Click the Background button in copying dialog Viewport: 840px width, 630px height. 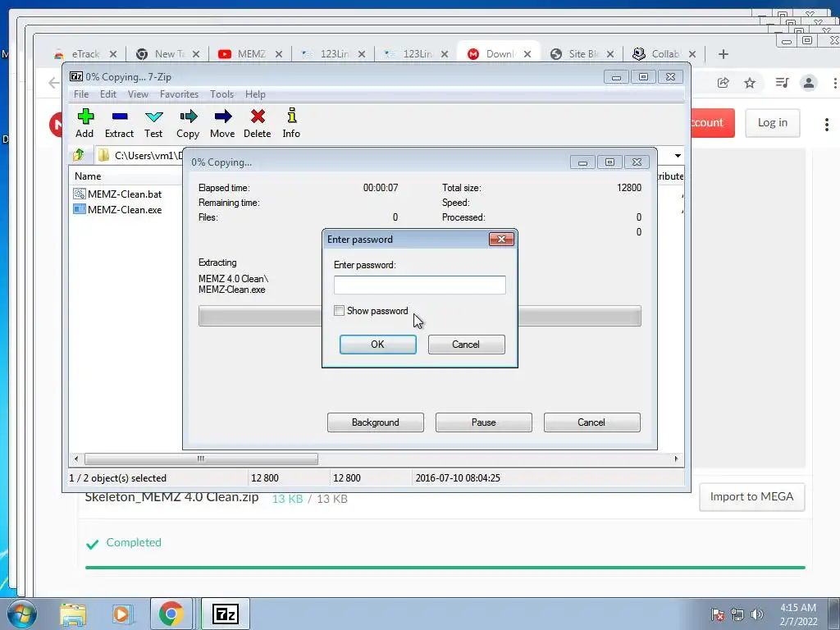(375, 422)
